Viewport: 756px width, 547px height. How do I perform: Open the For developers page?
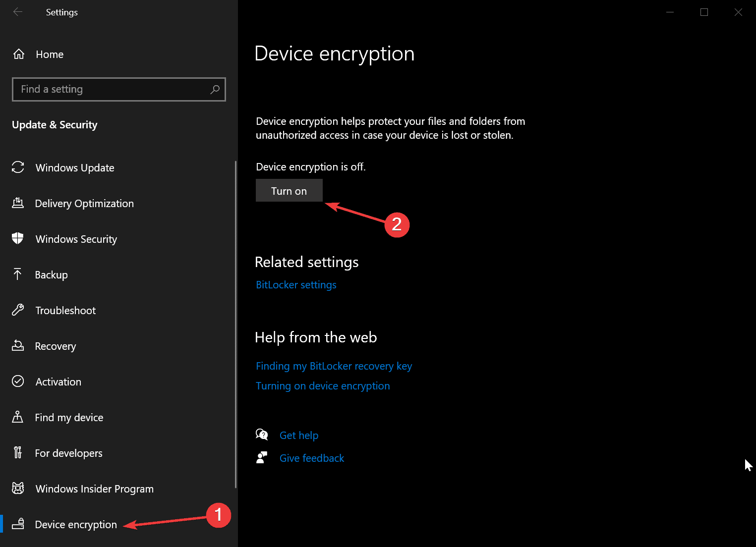coord(68,453)
